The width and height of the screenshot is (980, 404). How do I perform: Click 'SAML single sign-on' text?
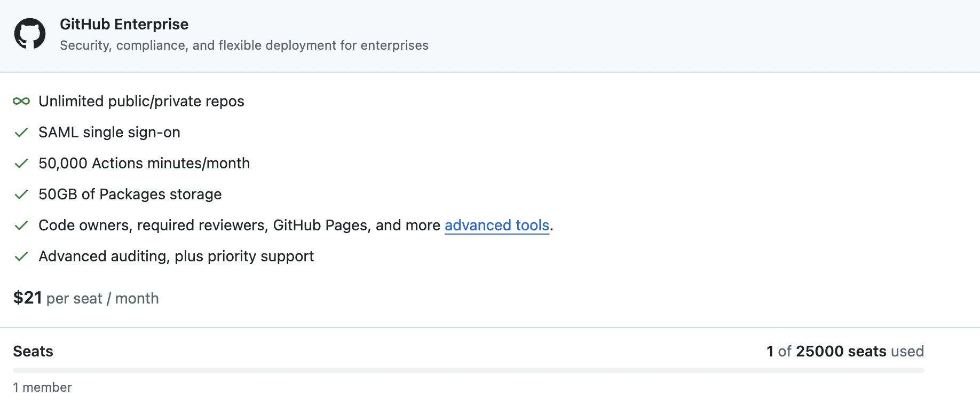[x=109, y=132]
